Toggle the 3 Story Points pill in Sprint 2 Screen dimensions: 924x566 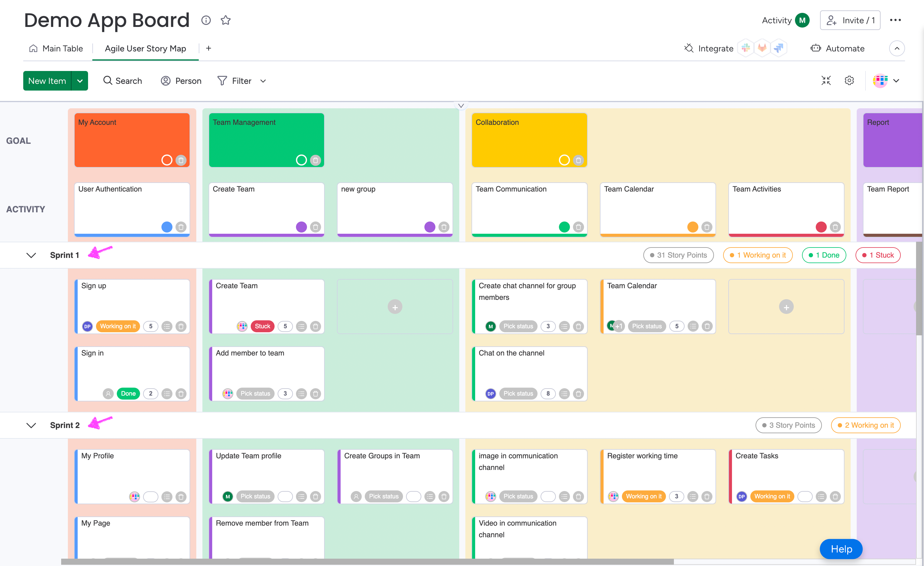(x=788, y=425)
